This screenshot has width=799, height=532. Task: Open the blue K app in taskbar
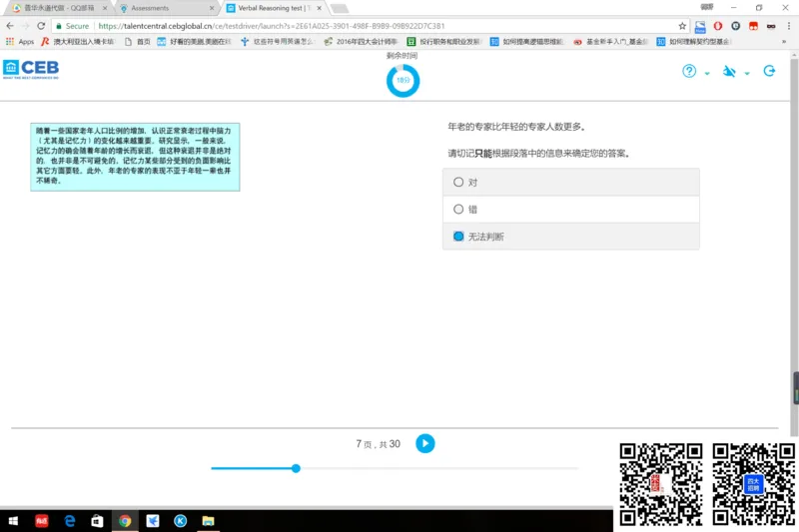[181, 521]
